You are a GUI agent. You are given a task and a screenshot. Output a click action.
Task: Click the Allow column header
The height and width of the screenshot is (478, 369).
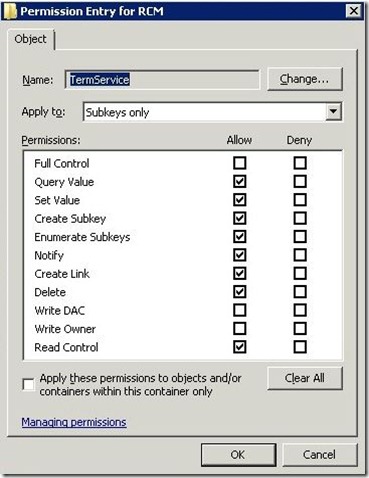239,140
